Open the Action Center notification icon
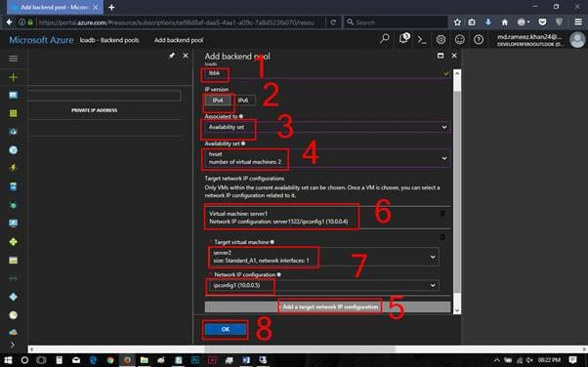Viewport: 588px width, 367px height. [x=572, y=360]
